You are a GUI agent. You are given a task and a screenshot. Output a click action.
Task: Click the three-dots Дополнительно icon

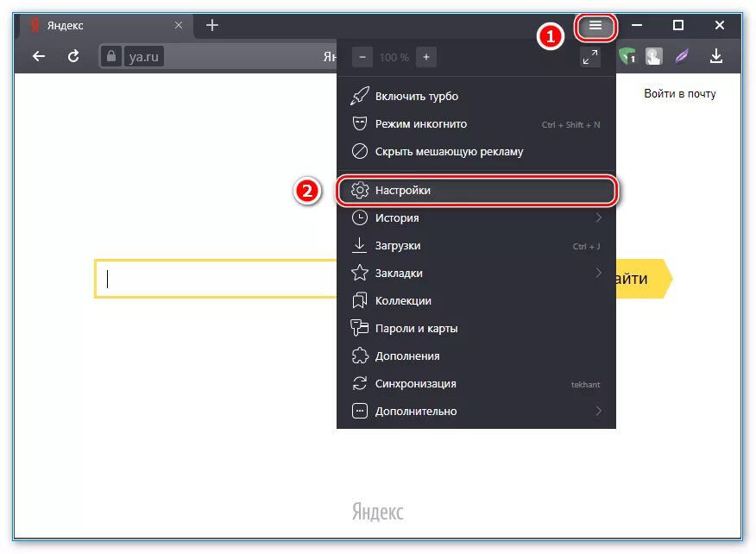click(x=360, y=411)
